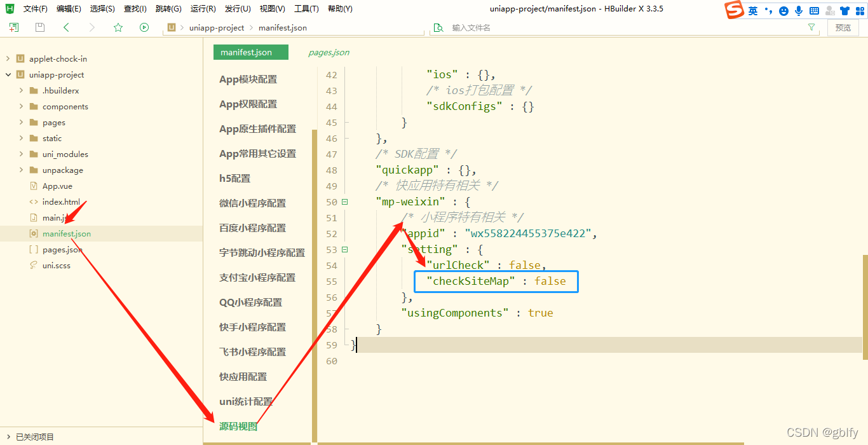Viewport: 868px width, 445px height.
Task: Open the Sogou skin shirt icon
Action: click(844, 11)
